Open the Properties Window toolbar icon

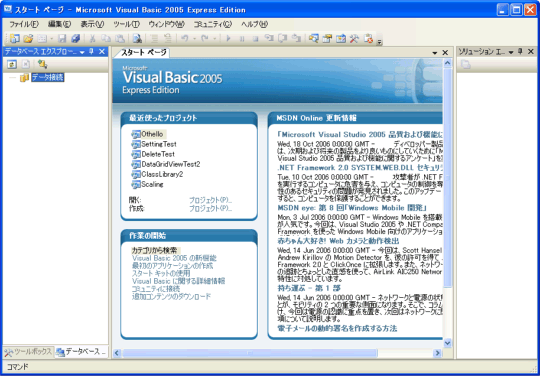coord(327,39)
